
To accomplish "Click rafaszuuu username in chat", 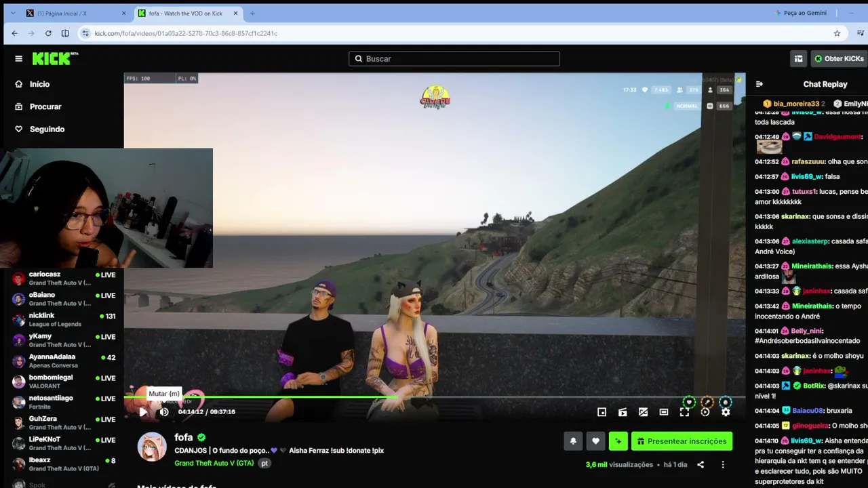I will 807,162.
